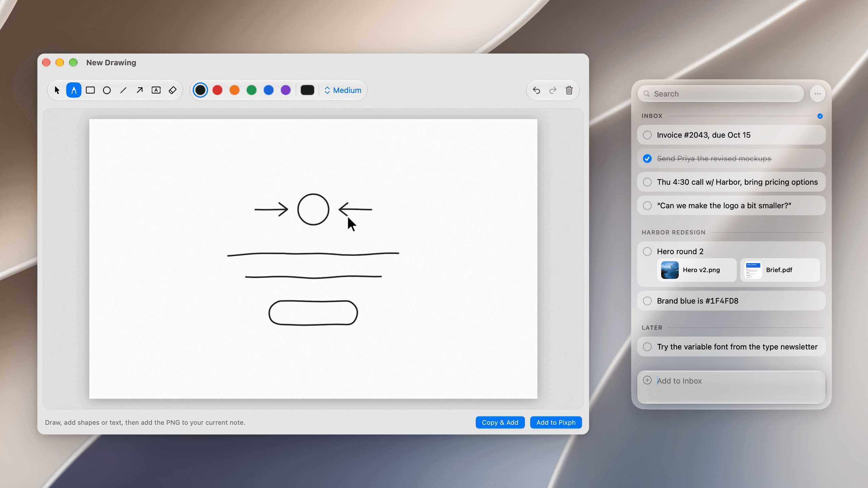Viewport: 868px width, 488px height.
Task: Check off Hero round 2
Action: pyautogui.click(x=647, y=251)
